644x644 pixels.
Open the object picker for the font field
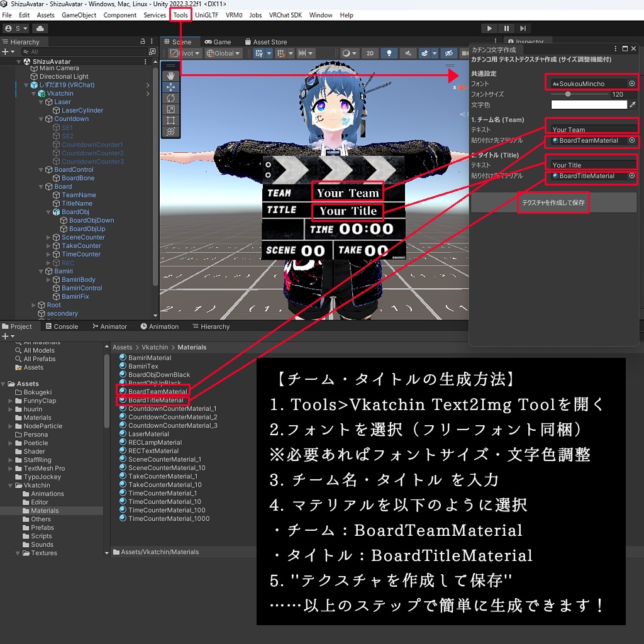632,82
